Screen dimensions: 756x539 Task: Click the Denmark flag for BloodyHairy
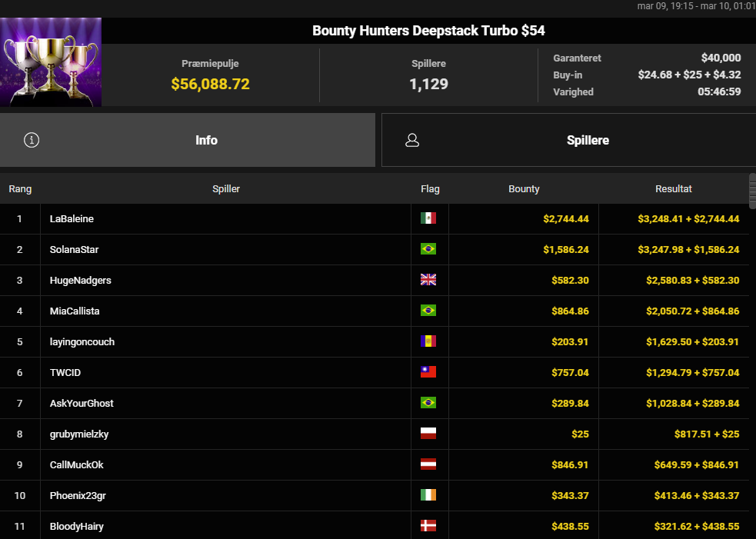[428, 526]
